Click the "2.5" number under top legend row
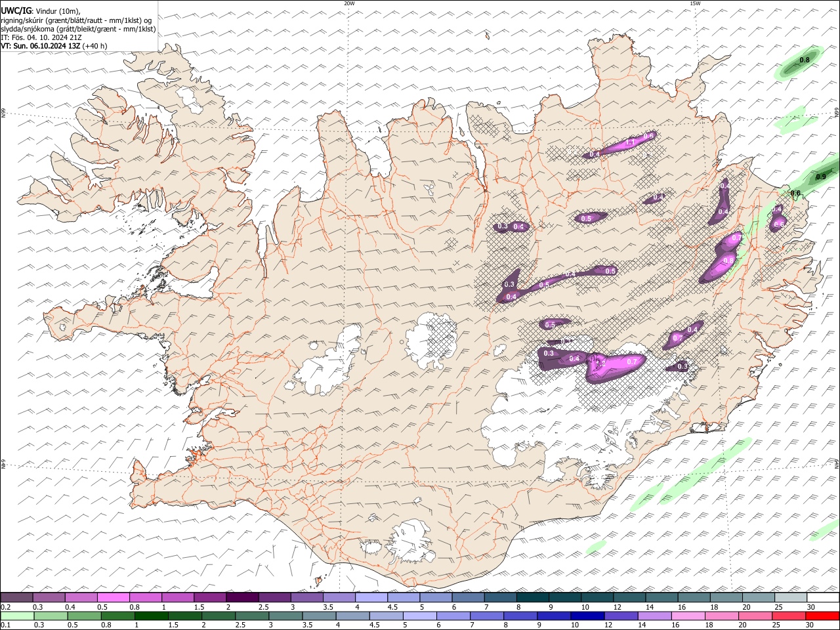Screen dimensions: 840x630 click(264, 607)
